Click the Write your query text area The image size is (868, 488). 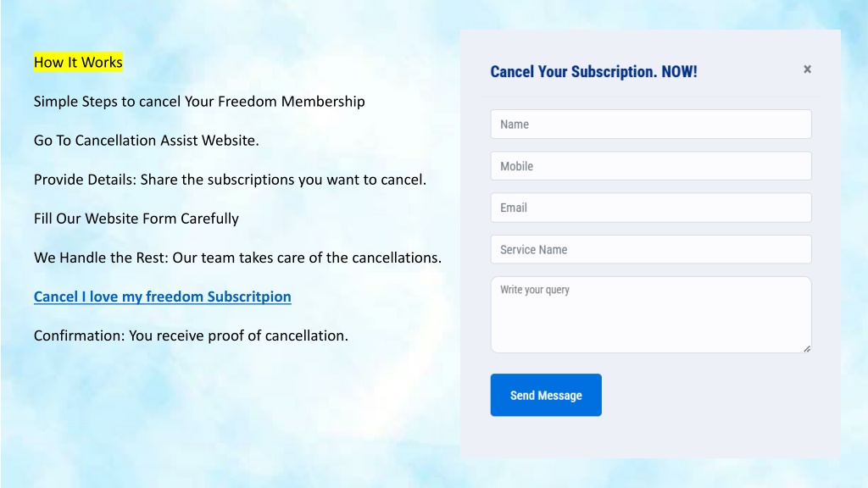tap(651, 315)
